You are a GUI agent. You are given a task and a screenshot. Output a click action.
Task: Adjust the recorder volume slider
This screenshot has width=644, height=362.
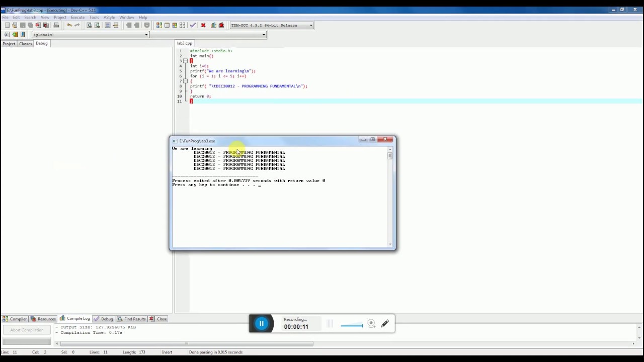tap(352, 326)
